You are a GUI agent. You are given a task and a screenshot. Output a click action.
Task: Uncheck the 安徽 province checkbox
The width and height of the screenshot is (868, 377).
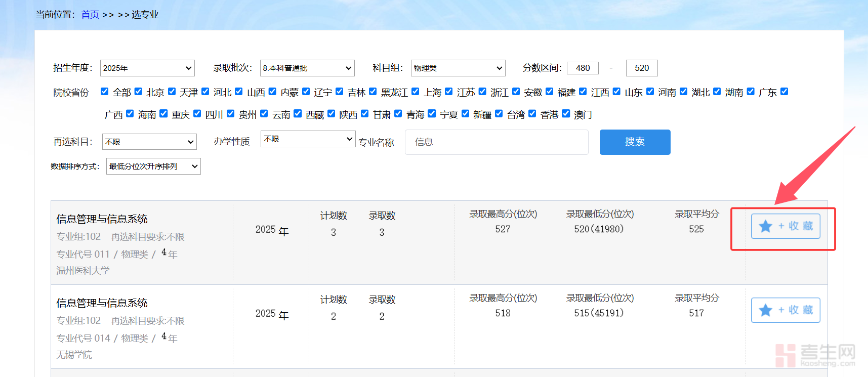click(x=516, y=92)
